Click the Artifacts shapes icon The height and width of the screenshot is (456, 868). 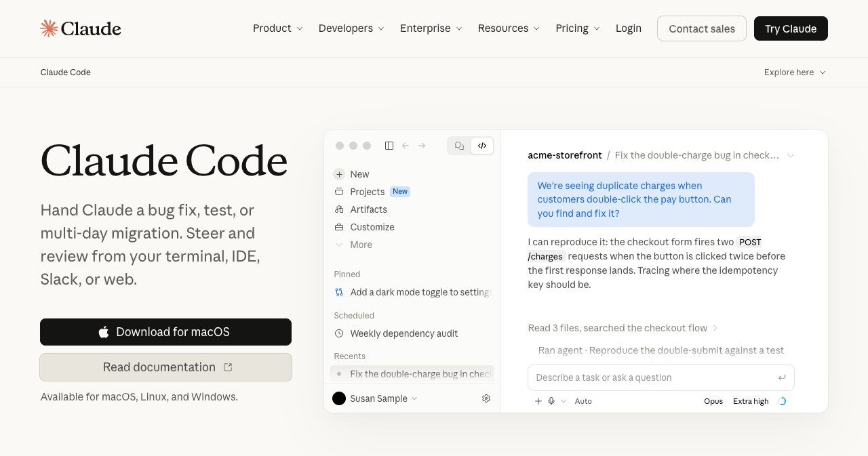coord(339,209)
